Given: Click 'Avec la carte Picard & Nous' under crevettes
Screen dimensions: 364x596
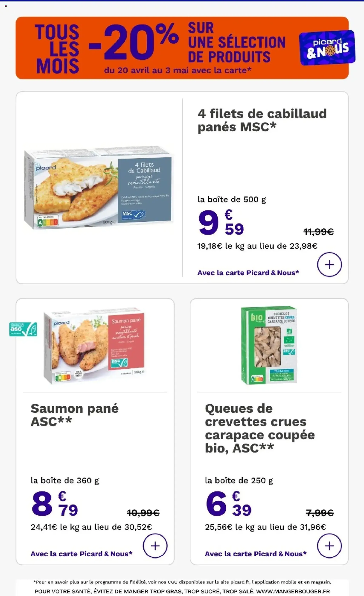Looking at the screenshot, I should [255, 554].
